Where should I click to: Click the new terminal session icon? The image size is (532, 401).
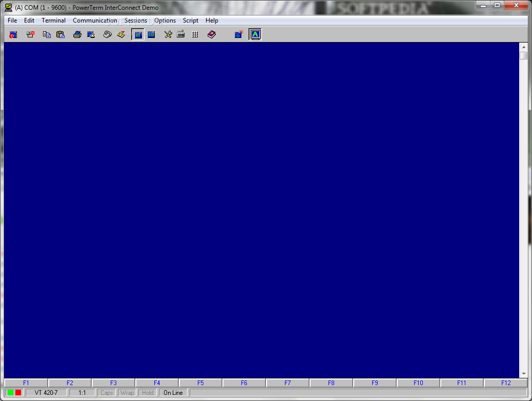coord(239,34)
